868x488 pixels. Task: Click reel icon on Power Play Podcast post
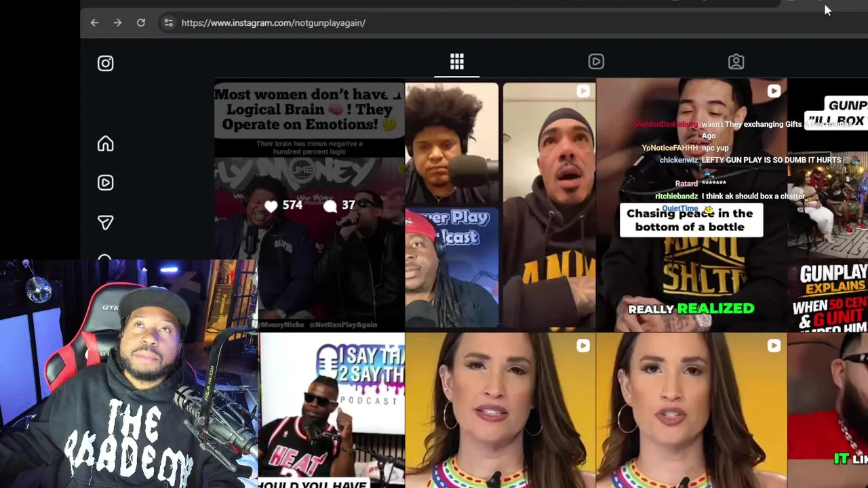click(583, 91)
